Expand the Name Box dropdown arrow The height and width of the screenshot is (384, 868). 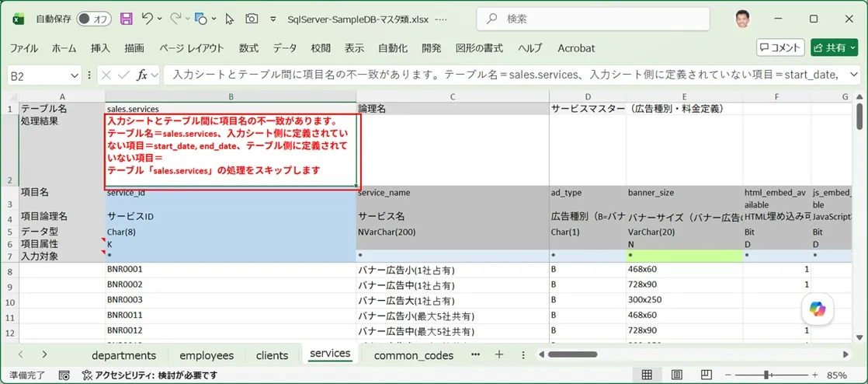75,75
